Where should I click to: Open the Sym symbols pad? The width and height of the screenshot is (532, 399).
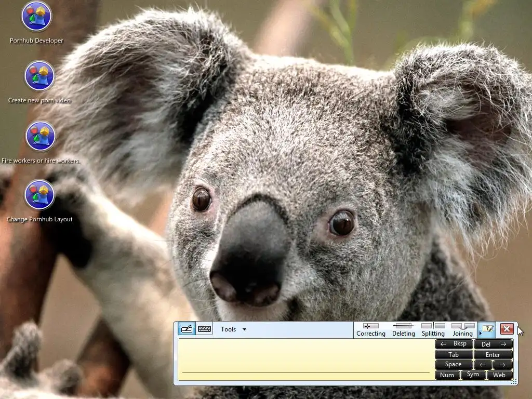point(473,375)
